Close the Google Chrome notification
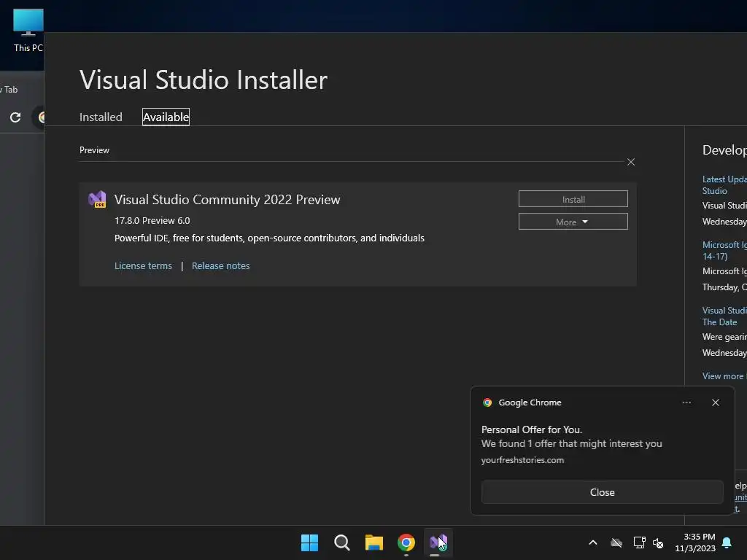 pos(715,402)
